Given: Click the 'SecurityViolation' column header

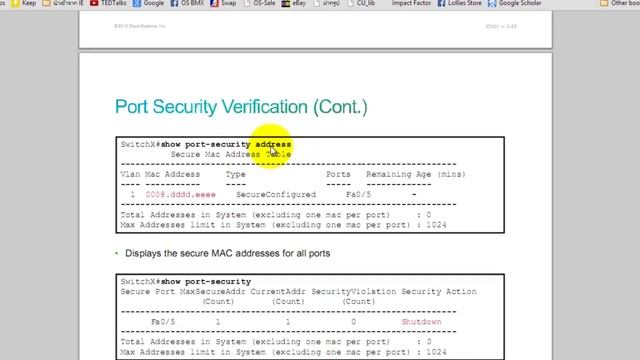Looking at the screenshot, I should [353, 292].
